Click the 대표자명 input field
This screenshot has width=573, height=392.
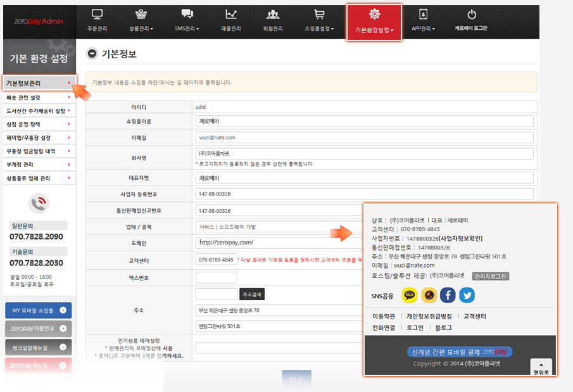click(x=364, y=178)
